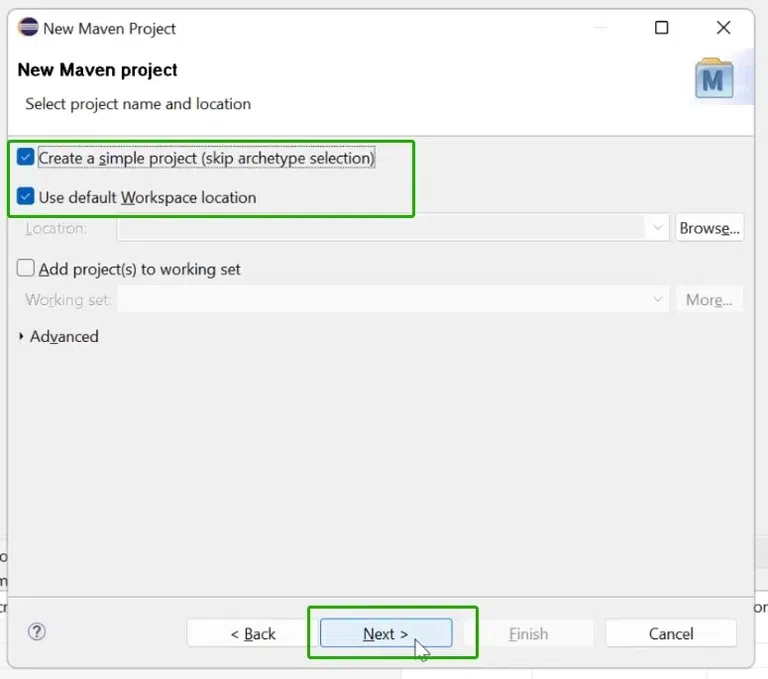Image resolution: width=768 pixels, height=679 pixels.
Task: Click into the Location text field
Action: (380, 228)
